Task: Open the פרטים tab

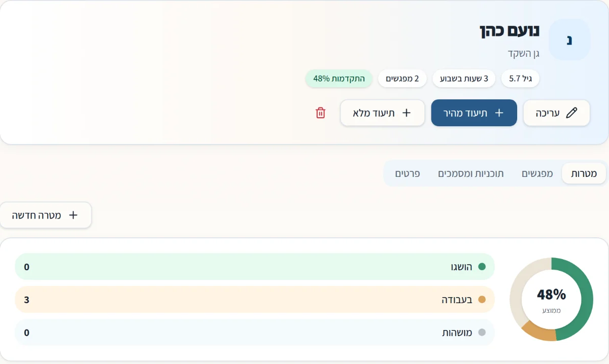Action: point(408,173)
